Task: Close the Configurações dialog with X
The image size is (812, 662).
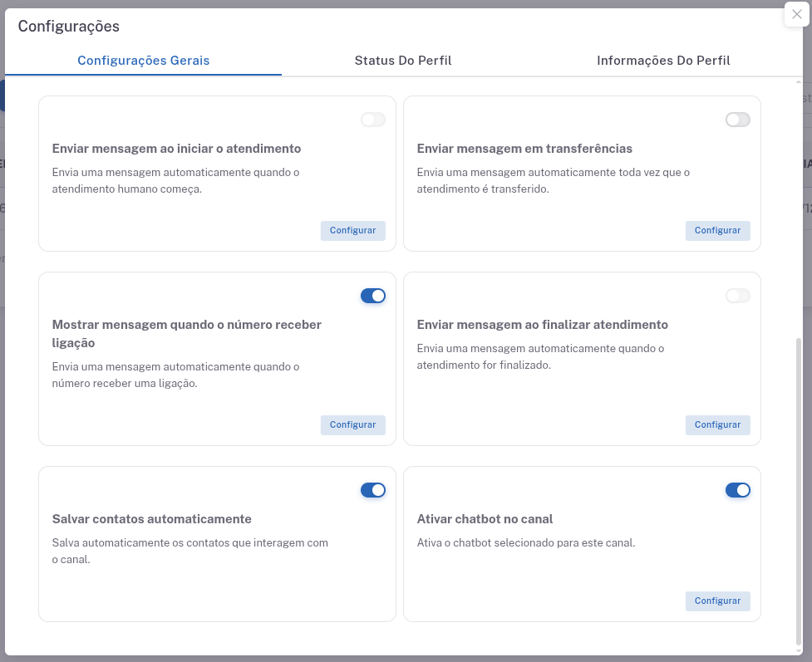Action: pyautogui.click(x=797, y=14)
